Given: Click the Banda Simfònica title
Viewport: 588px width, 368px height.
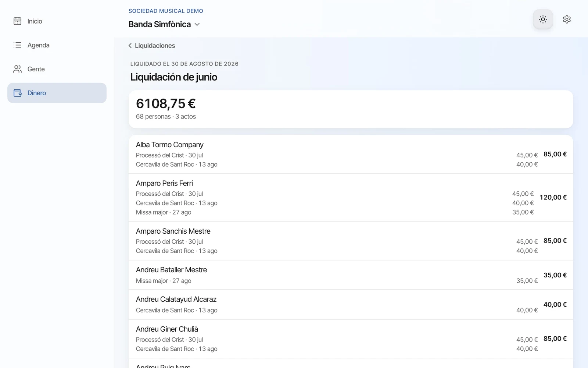Looking at the screenshot, I should (x=159, y=24).
